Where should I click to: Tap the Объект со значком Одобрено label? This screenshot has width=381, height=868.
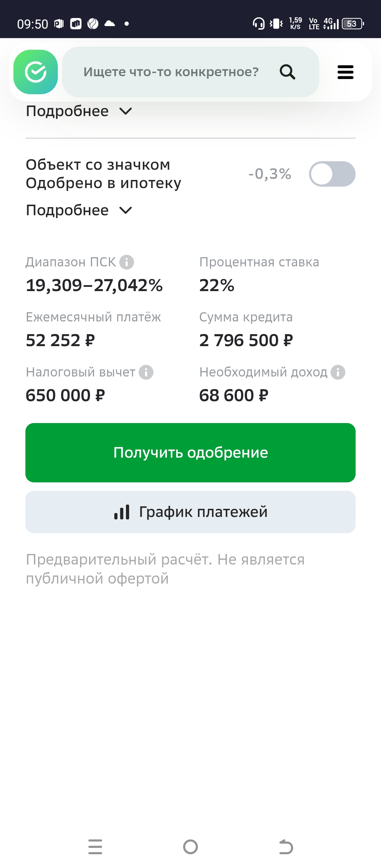103,174
